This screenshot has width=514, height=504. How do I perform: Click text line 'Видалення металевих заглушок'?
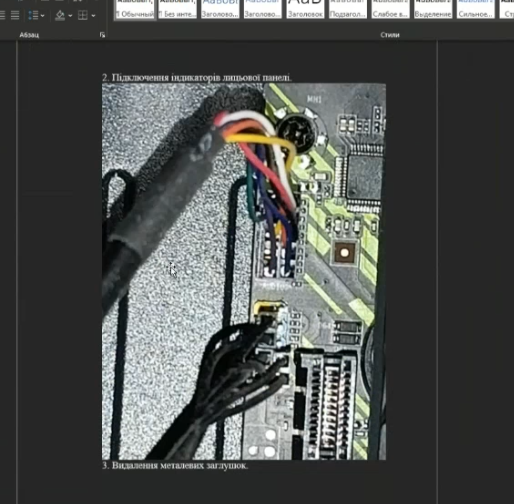tap(180, 465)
